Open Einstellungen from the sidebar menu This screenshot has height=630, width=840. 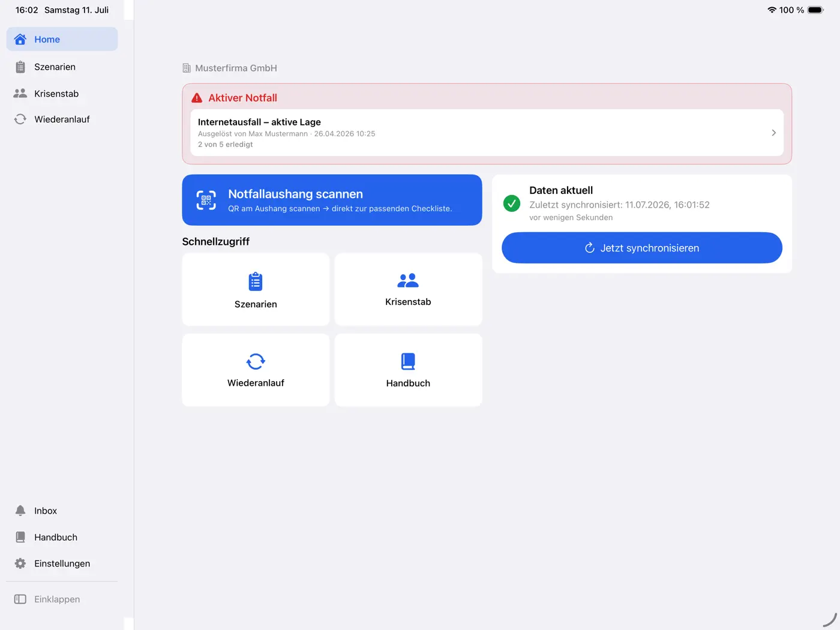click(x=62, y=563)
